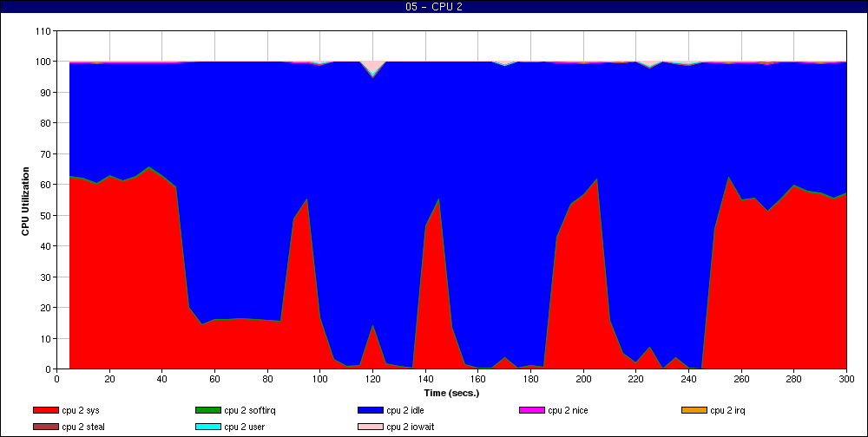Click the 70 value on the y-axis
The width and height of the screenshot is (868, 437).
pos(47,153)
